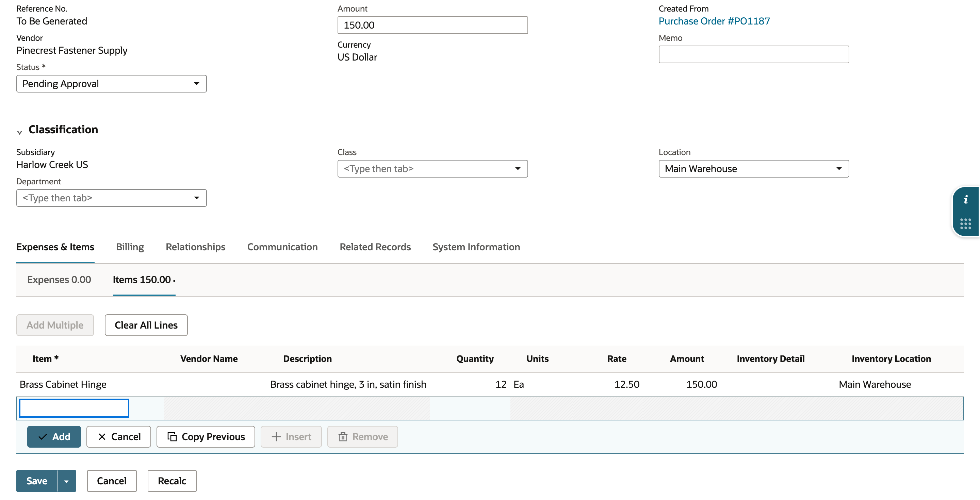The image size is (980, 500).
Task: Click the description 'Brass cabinet hinge, 3 in, satin finish'
Action: tap(348, 384)
